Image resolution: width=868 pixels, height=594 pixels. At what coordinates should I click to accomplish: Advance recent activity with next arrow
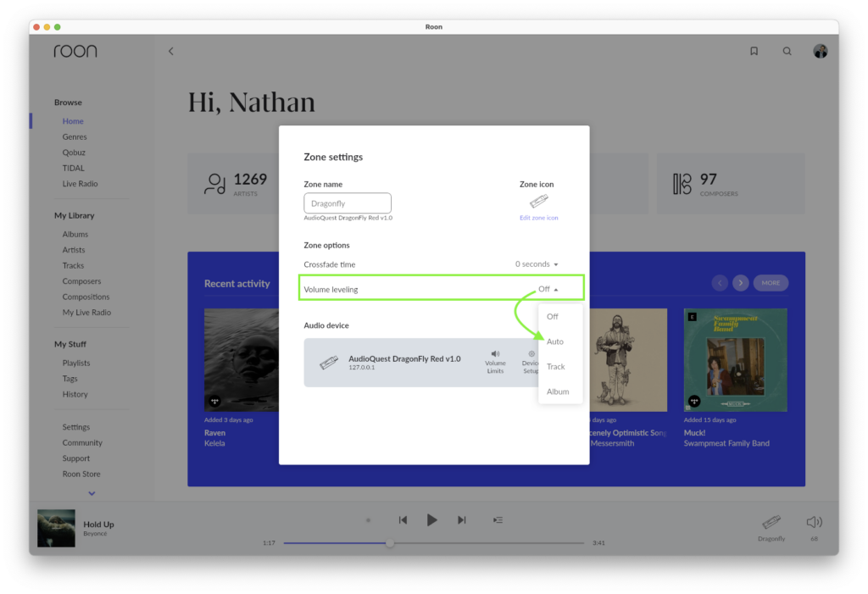[x=741, y=283]
